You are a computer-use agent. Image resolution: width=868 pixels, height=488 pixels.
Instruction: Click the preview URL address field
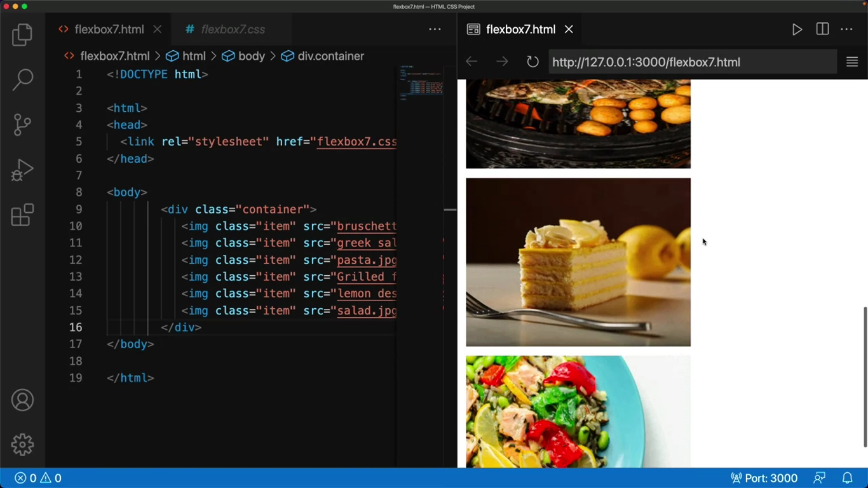(x=691, y=62)
